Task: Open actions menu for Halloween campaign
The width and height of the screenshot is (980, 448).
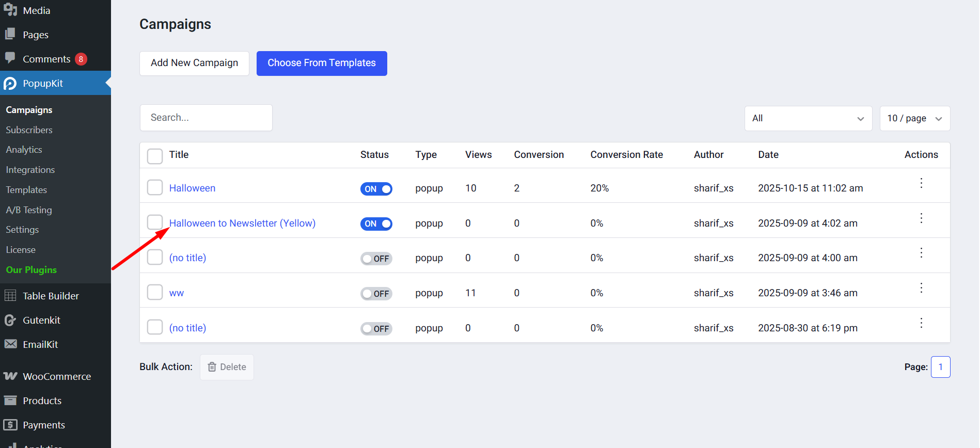Action: coord(921,183)
